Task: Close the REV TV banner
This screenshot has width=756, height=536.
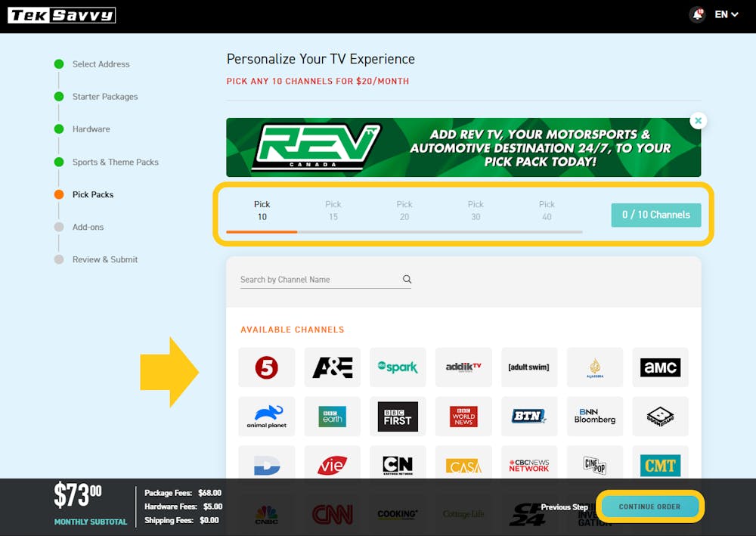Action: pyautogui.click(x=698, y=120)
